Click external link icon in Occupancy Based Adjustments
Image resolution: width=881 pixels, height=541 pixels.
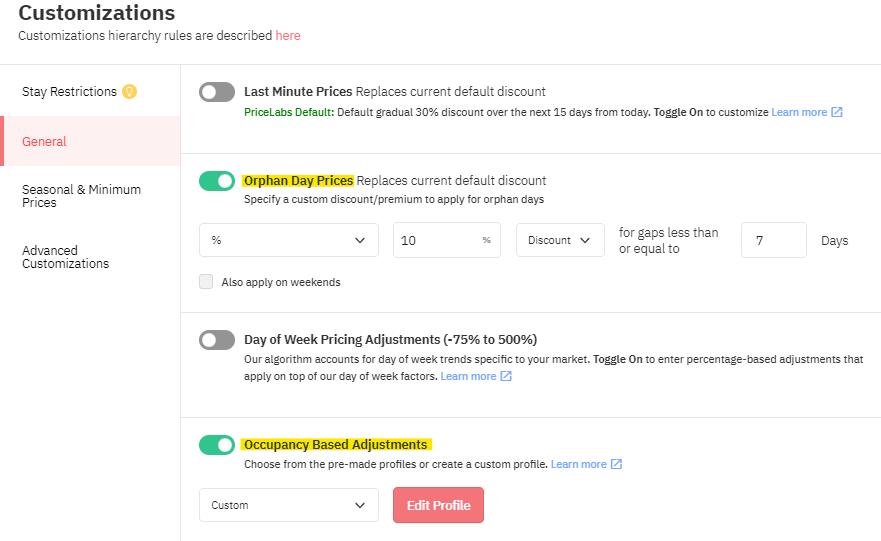(x=616, y=464)
